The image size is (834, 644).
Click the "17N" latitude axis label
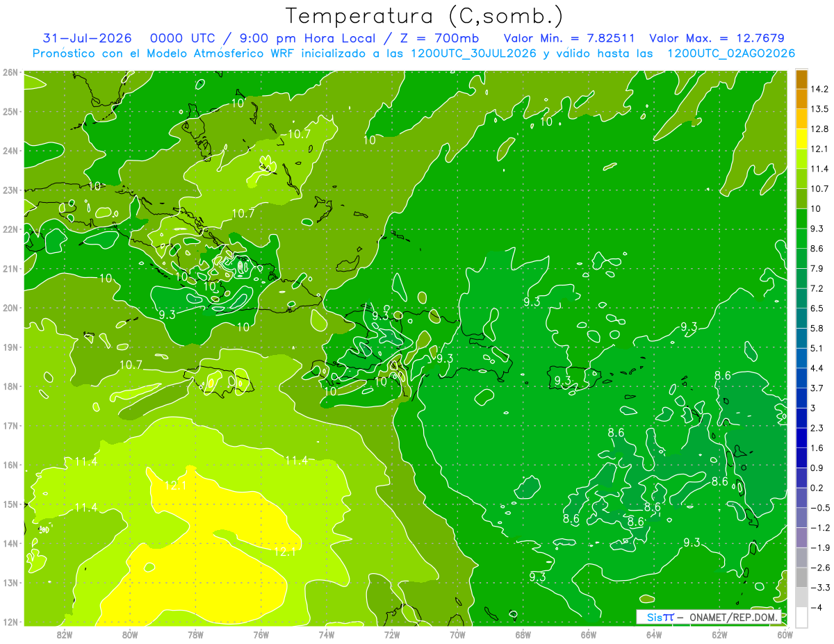pos(10,426)
